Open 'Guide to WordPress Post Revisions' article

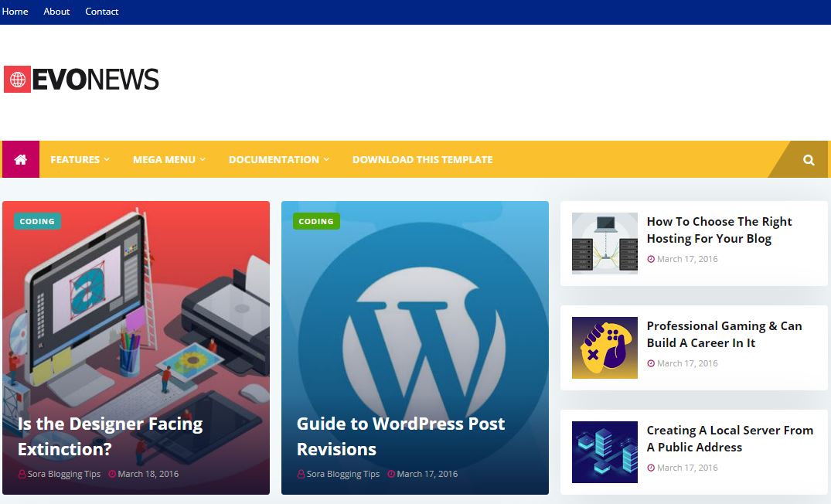400,436
